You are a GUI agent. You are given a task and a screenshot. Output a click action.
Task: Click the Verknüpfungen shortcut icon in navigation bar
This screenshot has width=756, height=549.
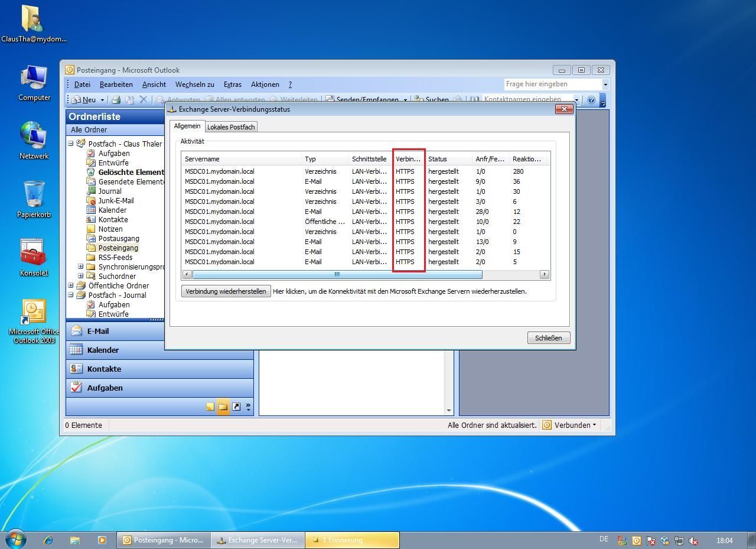tap(236, 407)
